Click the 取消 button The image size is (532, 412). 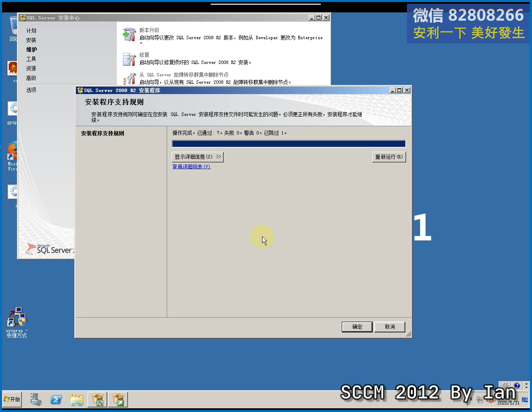coord(390,327)
